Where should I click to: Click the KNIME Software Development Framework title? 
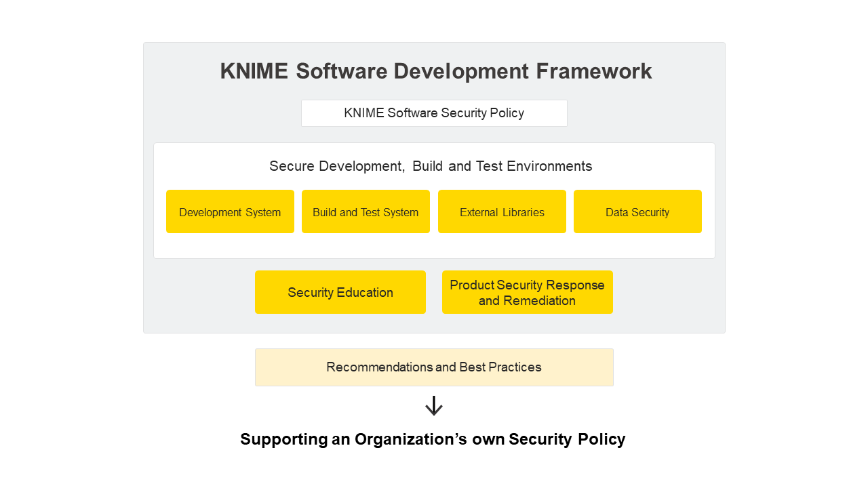(x=434, y=70)
